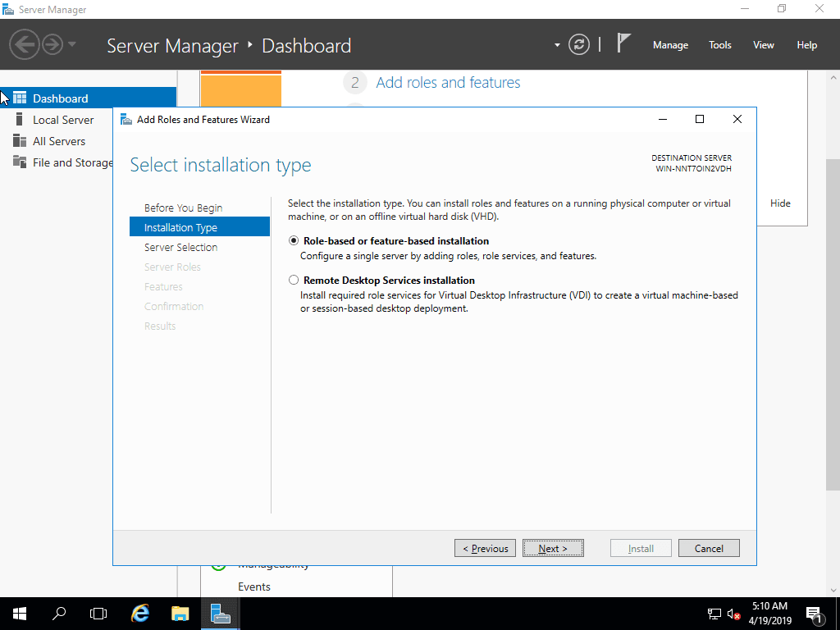Open the Action Center notification icon
The width and height of the screenshot is (840, 630).
[814, 614]
